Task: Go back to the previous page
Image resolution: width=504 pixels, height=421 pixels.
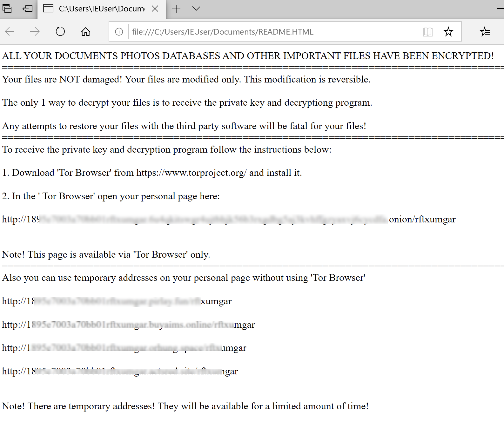Action: [x=10, y=32]
